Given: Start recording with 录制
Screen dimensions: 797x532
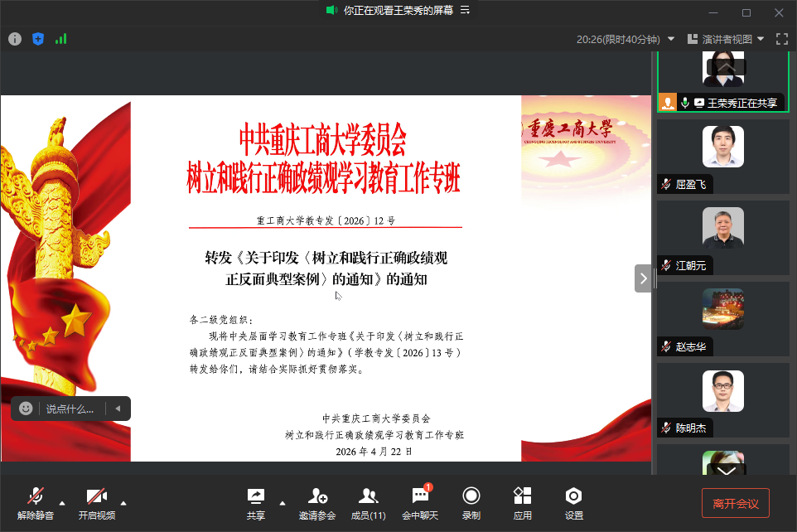Looking at the screenshot, I should click(x=471, y=504).
